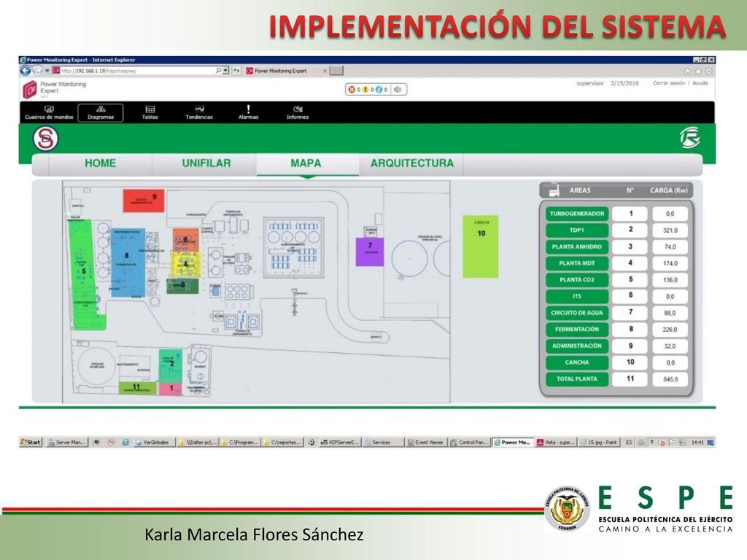Click the PLANTA ANHIDRO area button
Viewport: 747px width, 560px height.
coord(577,246)
